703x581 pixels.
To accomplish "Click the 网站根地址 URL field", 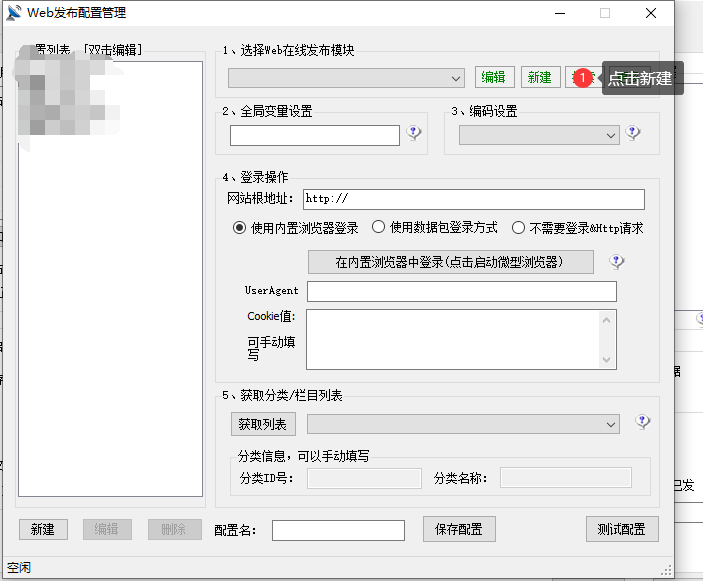I will tap(474, 199).
